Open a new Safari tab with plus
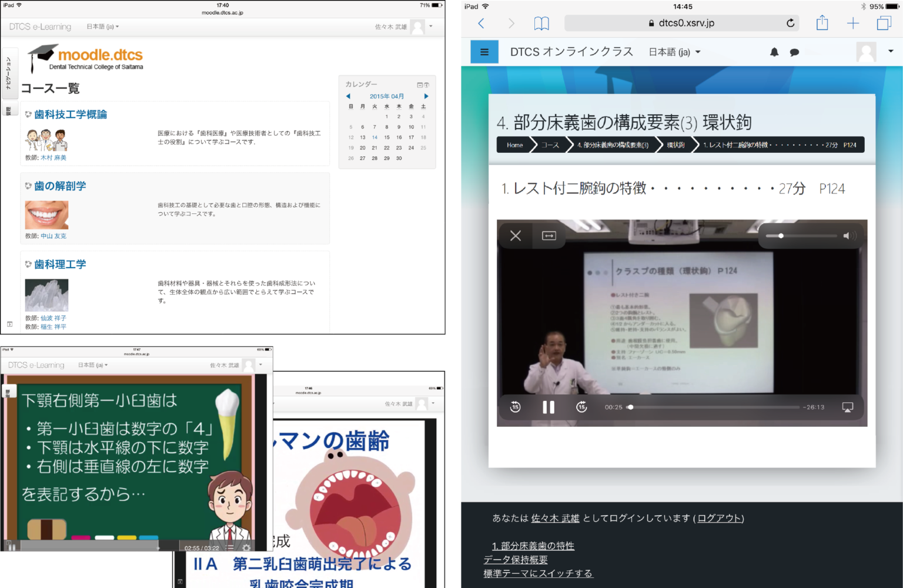903x588 pixels. [x=852, y=24]
